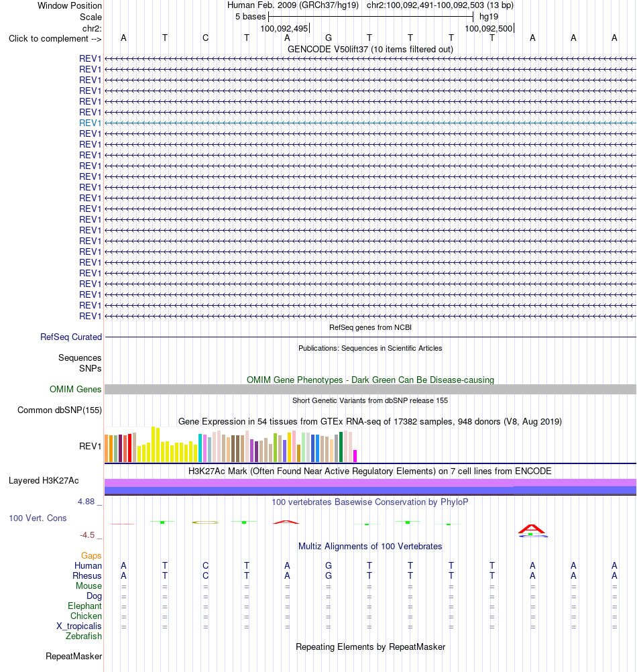Screen dimensions: 637x672
Task: Click the 100,092,500 coordinate marker
Action: (x=489, y=28)
